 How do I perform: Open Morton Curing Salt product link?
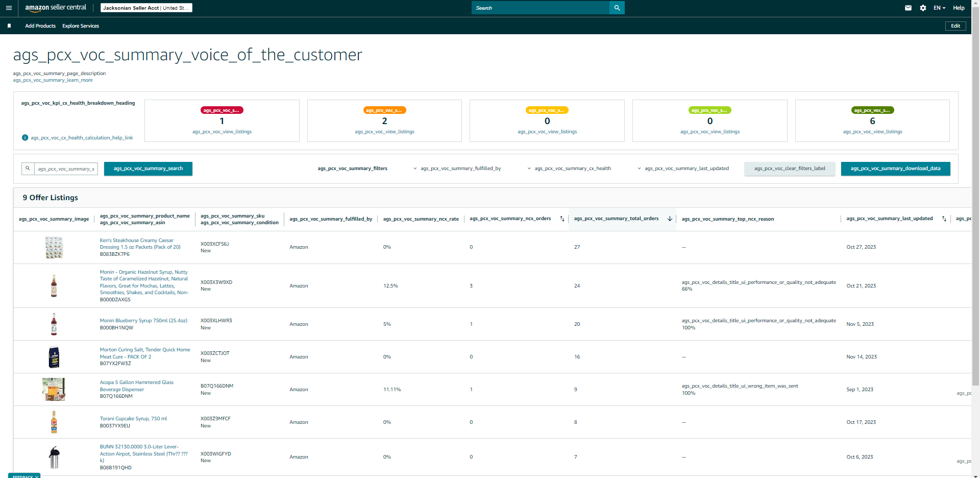[x=145, y=353]
